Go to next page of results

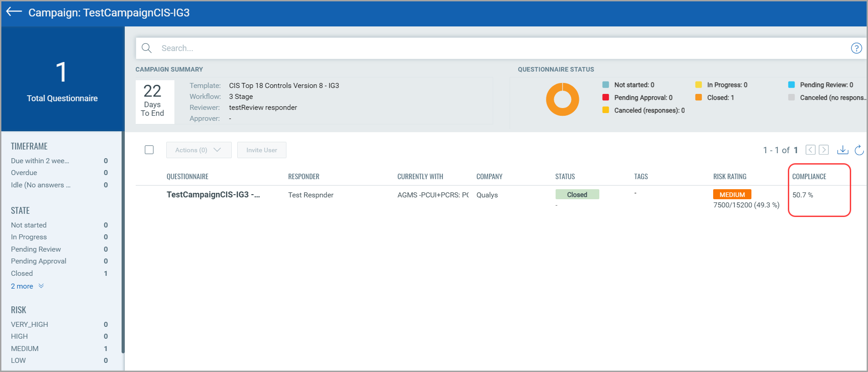[823, 150]
